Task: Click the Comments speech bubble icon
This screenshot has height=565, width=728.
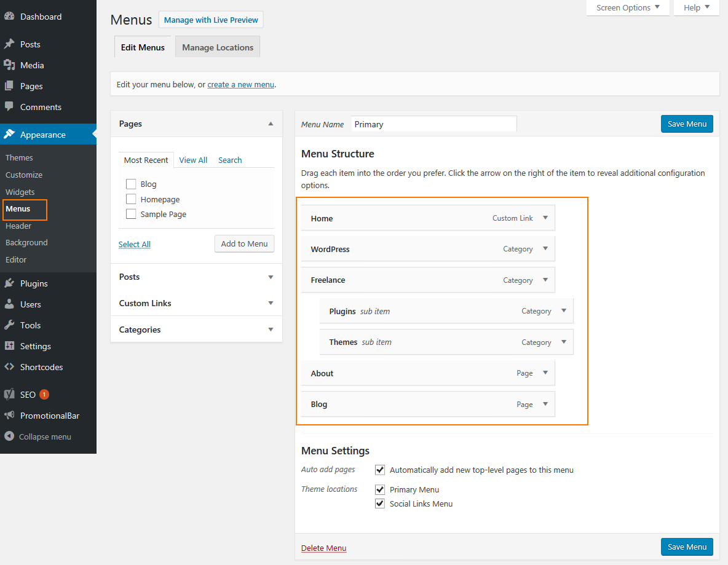Action: pos(9,106)
